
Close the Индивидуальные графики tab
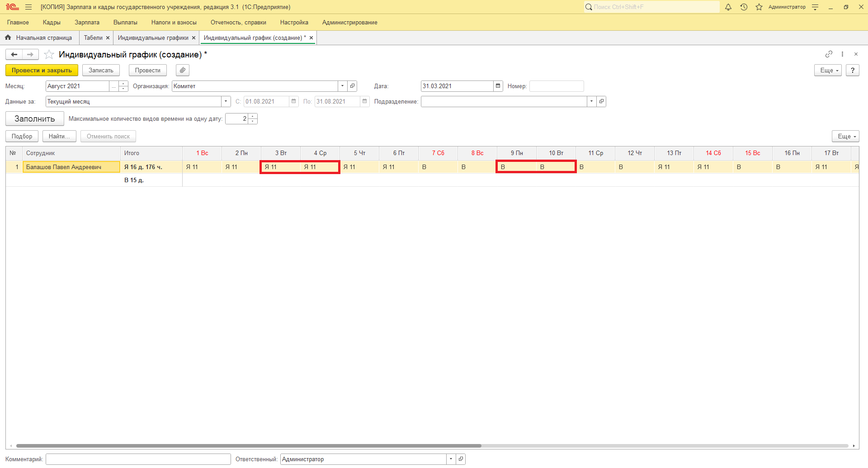point(193,38)
